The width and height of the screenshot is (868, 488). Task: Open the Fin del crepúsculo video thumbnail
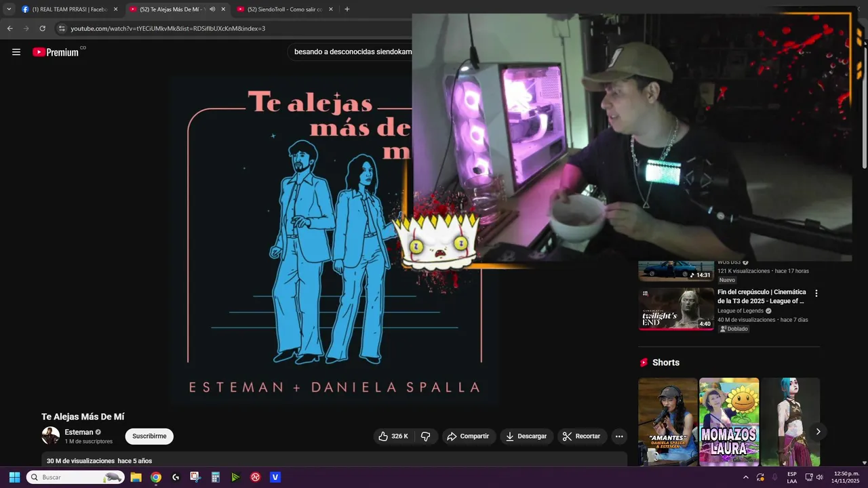click(676, 309)
